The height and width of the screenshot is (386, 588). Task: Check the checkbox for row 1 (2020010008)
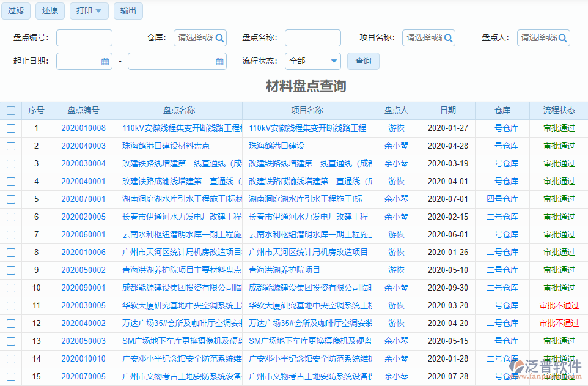pos(11,128)
